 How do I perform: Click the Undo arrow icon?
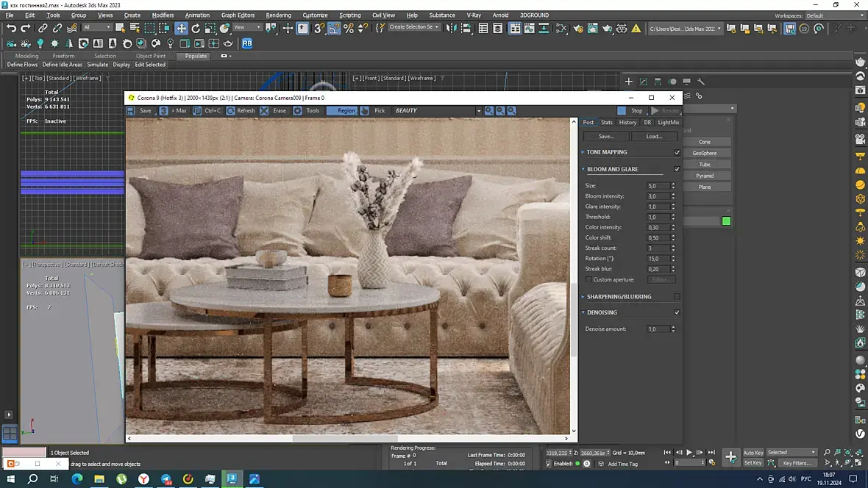[x=11, y=28]
